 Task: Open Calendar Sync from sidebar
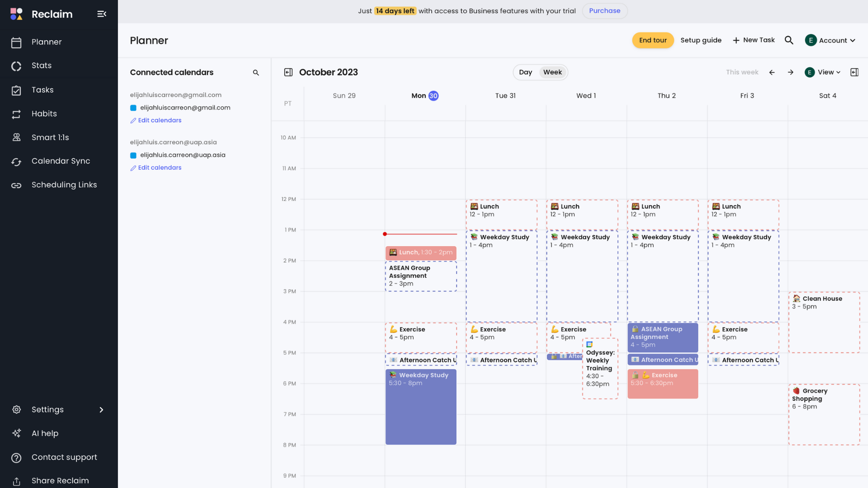pos(61,161)
